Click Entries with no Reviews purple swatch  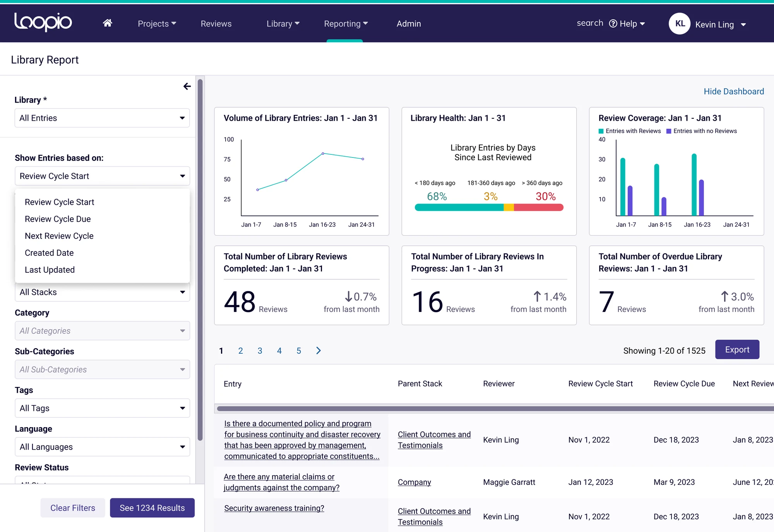[669, 131]
